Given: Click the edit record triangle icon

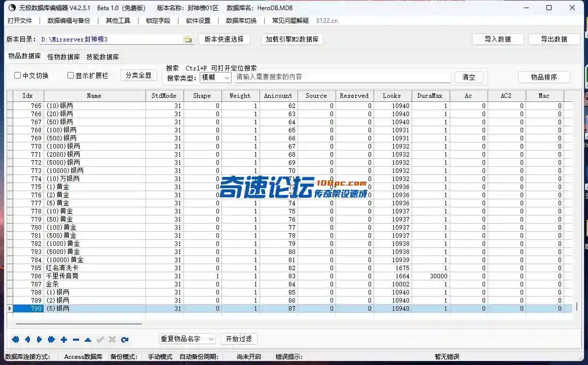Looking at the screenshot, I should coord(88,340).
